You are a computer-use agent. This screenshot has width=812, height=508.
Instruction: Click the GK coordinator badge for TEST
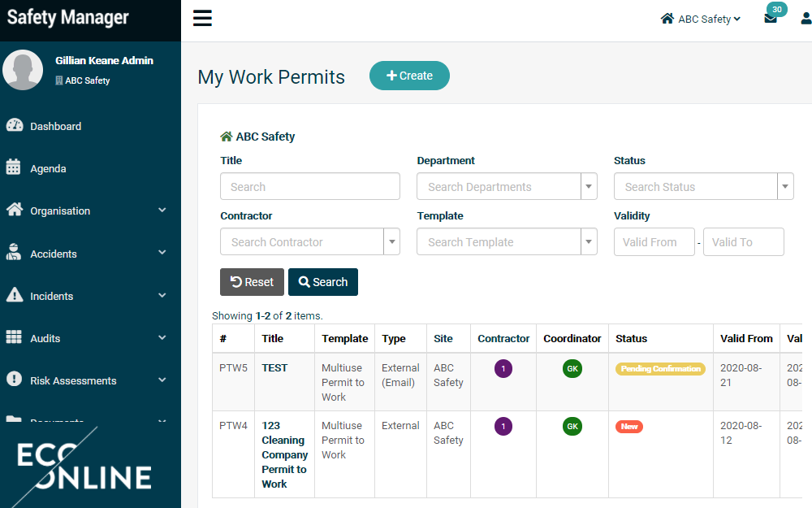pos(572,368)
